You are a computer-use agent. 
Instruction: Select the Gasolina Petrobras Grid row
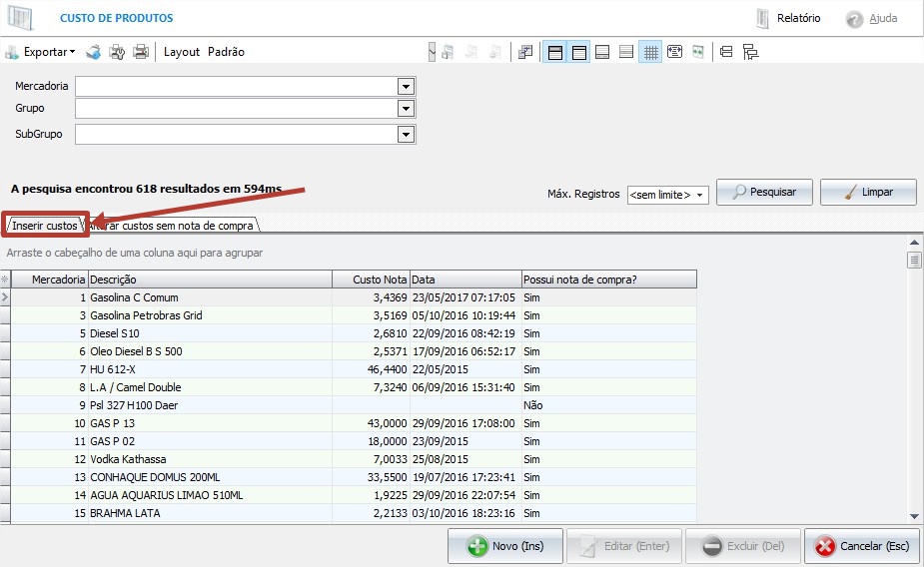pyautogui.click(x=354, y=315)
